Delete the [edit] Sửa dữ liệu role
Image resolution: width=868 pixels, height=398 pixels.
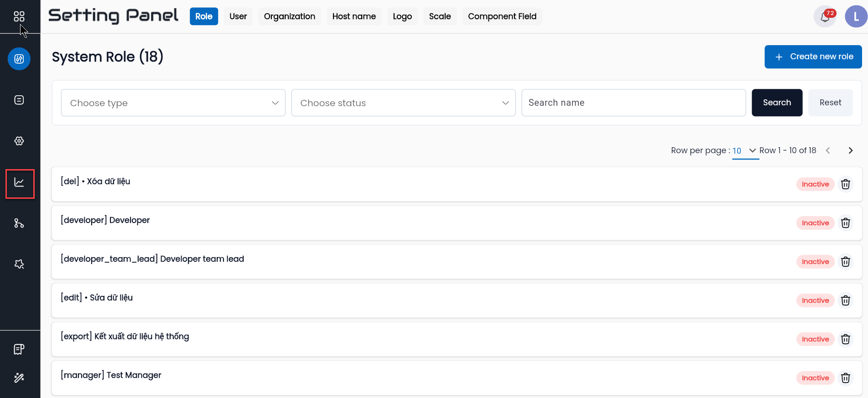coord(846,300)
